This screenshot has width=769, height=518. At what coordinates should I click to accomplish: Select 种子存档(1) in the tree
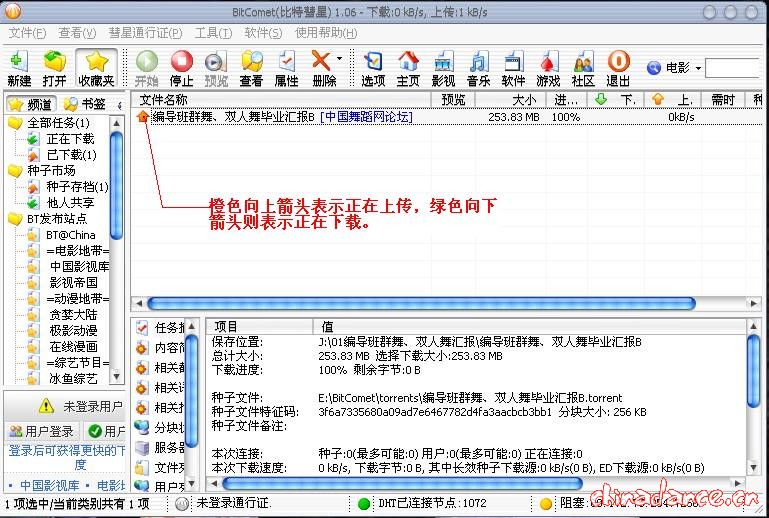77,187
